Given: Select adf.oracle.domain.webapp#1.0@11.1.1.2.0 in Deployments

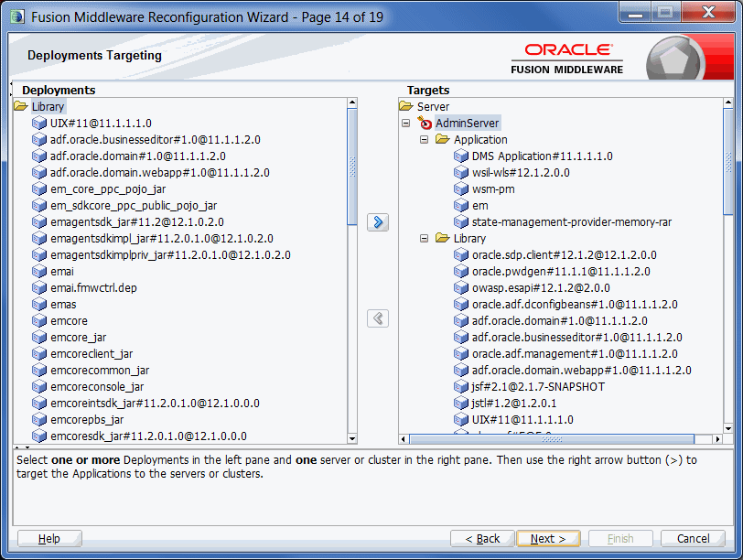Looking at the screenshot, I should 160,172.
